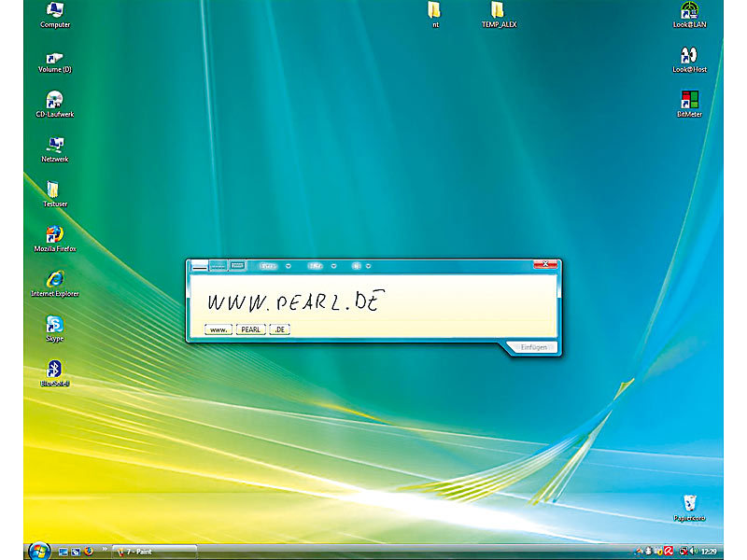
Task: Click the recognized word '.DE' button
Action: pos(279,329)
